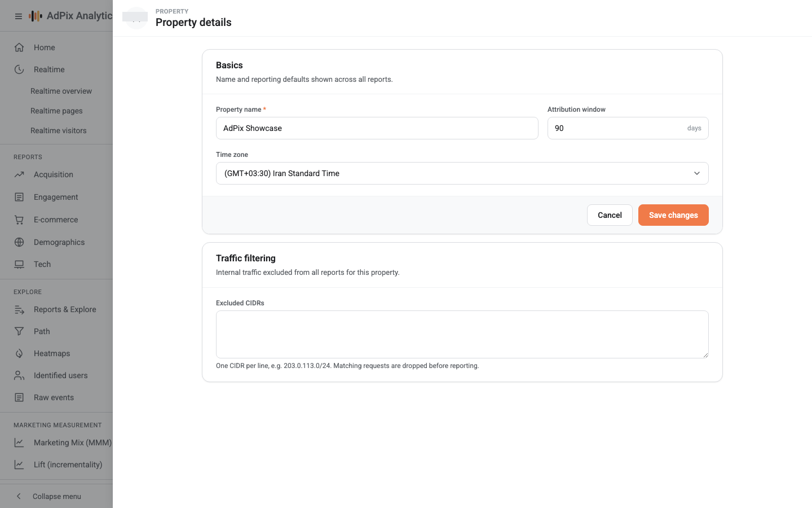Click the Reports & Explore icon
Viewport: 812px width, 508px height.
[19, 309]
